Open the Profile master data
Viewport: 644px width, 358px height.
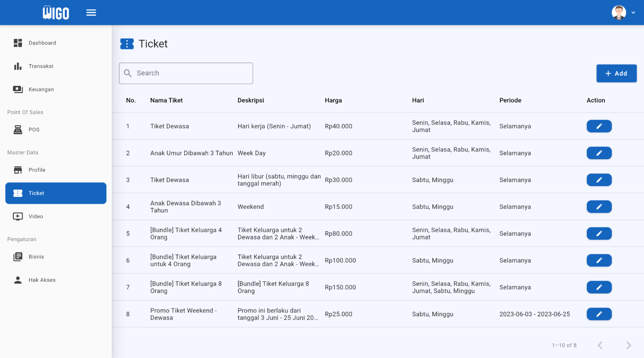37,170
